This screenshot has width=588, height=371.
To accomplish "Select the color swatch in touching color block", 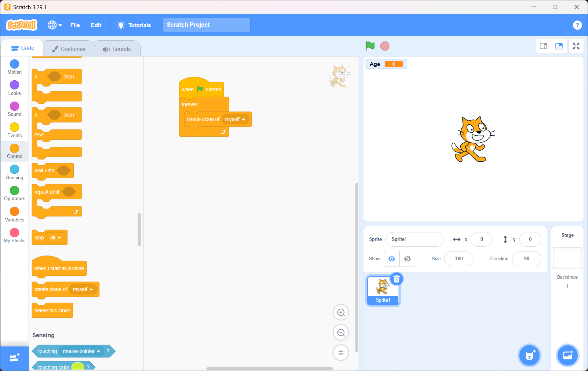I will click(77, 367).
